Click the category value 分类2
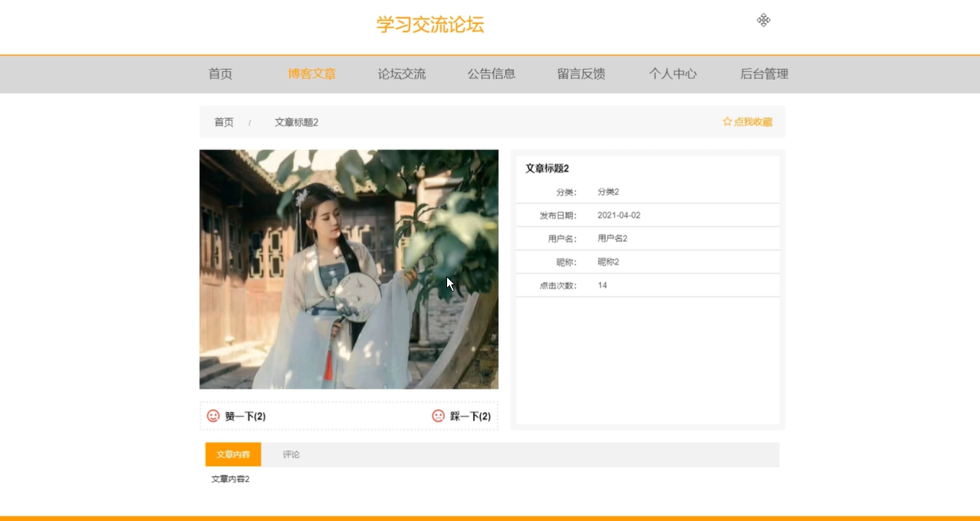Viewport: 980px width, 521px height. (609, 192)
